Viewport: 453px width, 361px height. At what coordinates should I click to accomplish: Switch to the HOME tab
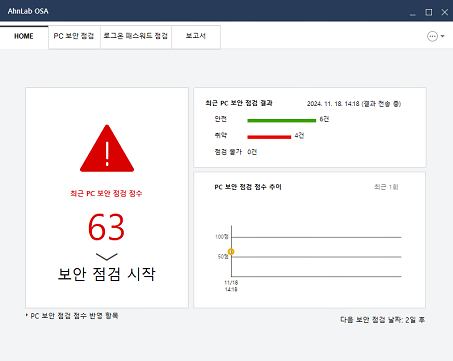[x=24, y=36]
